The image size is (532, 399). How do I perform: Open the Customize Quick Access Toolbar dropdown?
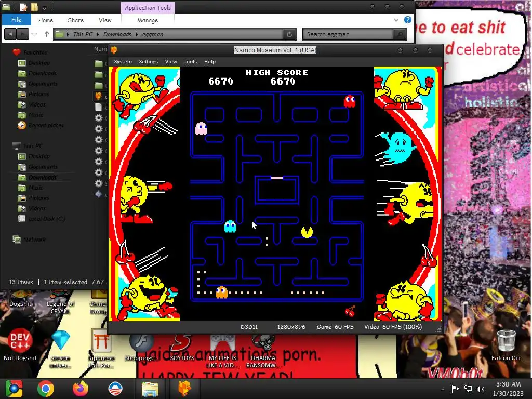click(x=45, y=7)
